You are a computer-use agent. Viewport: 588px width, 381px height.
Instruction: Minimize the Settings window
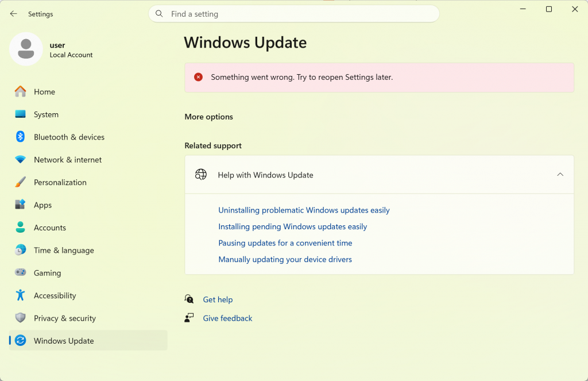(x=523, y=9)
